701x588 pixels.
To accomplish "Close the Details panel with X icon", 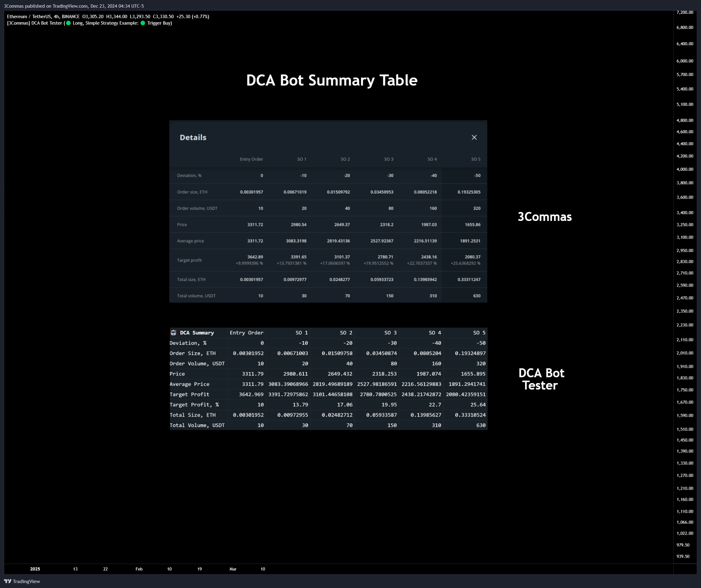I will (474, 138).
